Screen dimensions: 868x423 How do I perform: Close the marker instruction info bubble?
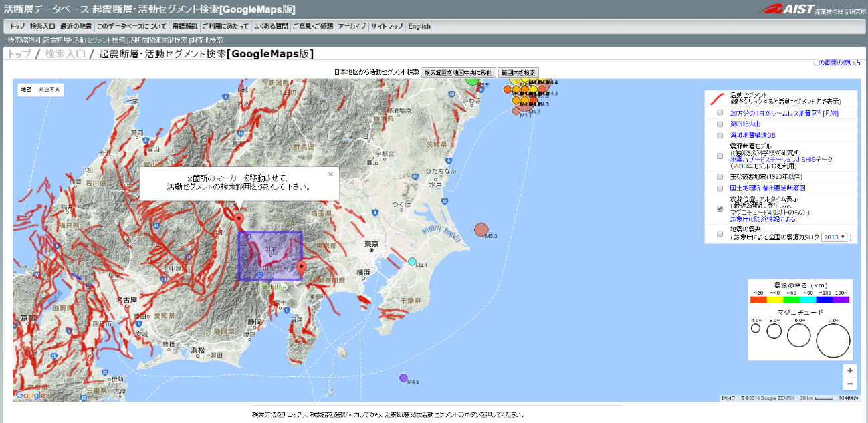330,174
